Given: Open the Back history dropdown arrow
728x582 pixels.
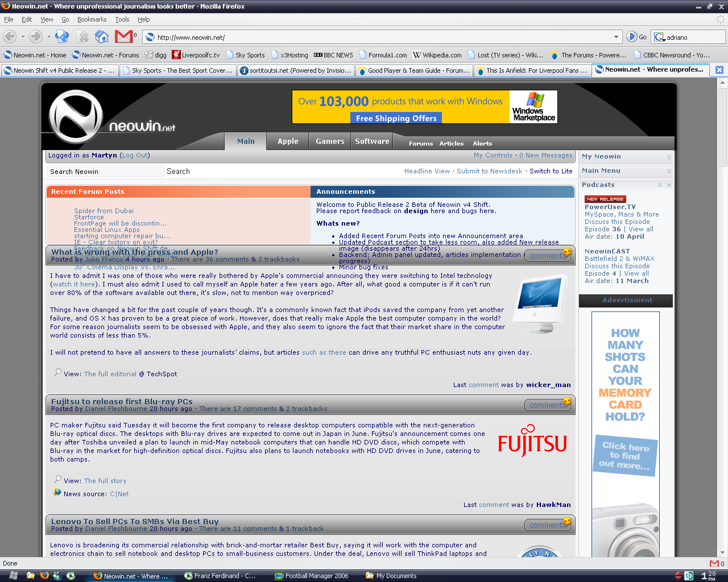Looking at the screenshot, I should pyautogui.click(x=23, y=37).
